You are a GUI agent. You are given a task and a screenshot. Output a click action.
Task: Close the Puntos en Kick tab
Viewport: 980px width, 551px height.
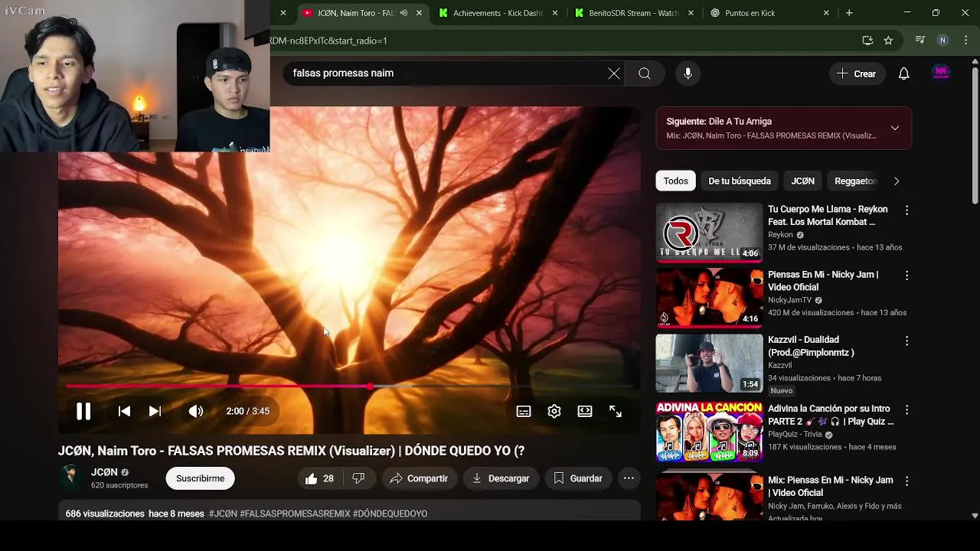pyautogui.click(x=826, y=13)
